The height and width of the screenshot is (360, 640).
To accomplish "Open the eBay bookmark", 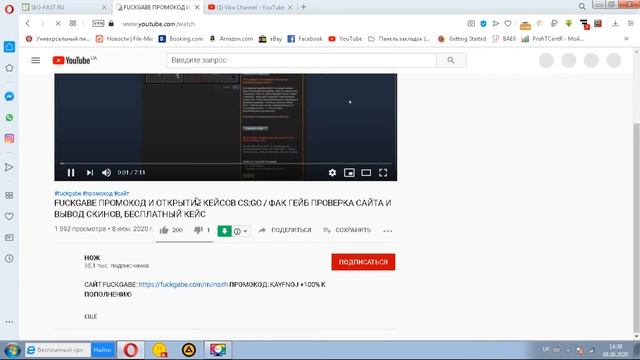I will [271, 39].
